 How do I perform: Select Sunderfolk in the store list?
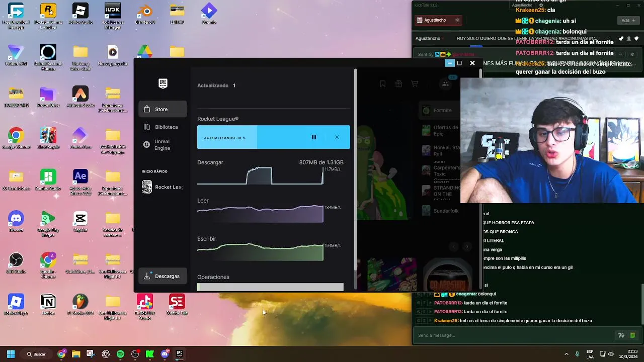(440, 211)
